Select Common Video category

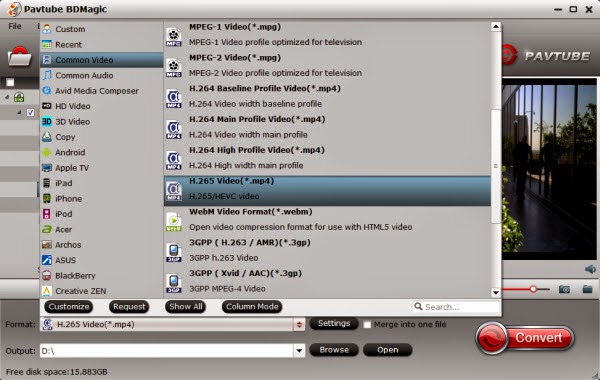click(x=101, y=60)
